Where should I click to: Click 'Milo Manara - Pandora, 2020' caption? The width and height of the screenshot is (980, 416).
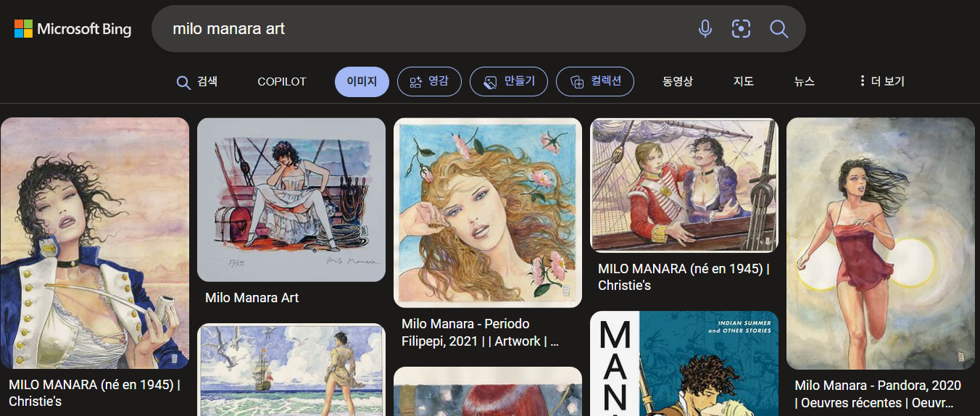(878, 394)
